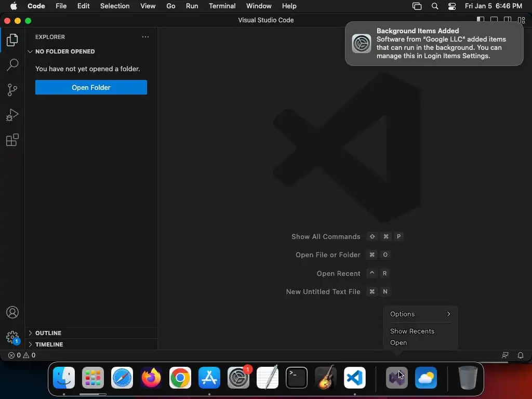This screenshot has height=399, width=532.
Task: Toggle secondary side bar layout button
Action: [x=508, y=20]
